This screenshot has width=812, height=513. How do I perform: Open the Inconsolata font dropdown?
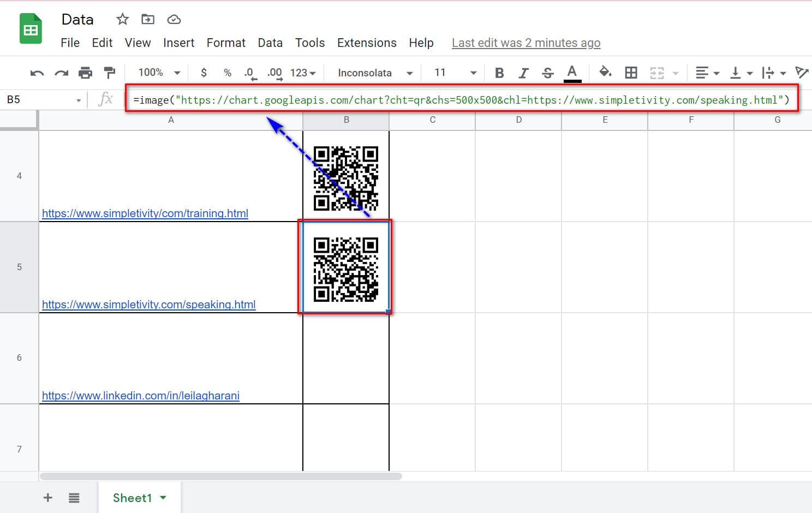point(375,73)
